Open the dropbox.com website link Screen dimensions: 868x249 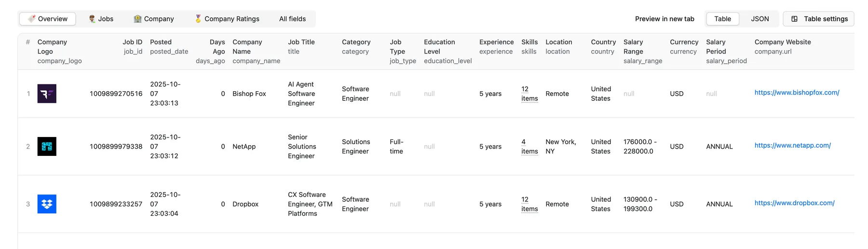794,203
